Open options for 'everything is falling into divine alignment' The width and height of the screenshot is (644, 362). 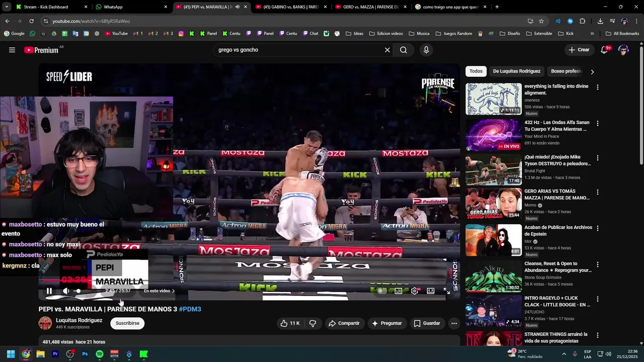click(598, 87)
